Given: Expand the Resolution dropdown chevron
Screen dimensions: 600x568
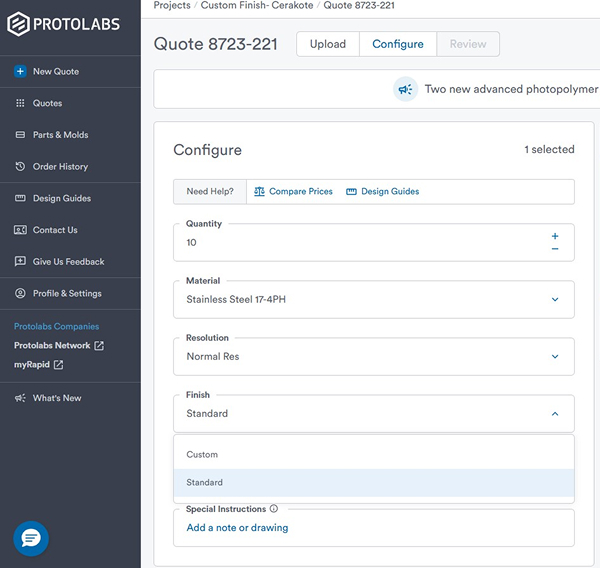Looking at the screenshot, I should [x=555, y=356].
